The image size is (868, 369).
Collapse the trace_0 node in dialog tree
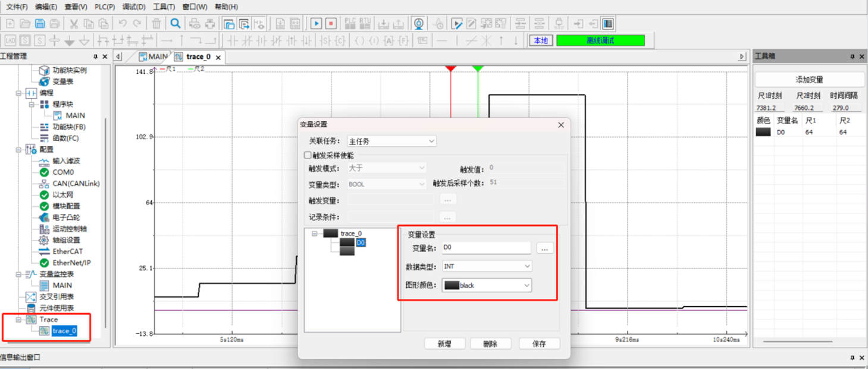coord(315,234)
